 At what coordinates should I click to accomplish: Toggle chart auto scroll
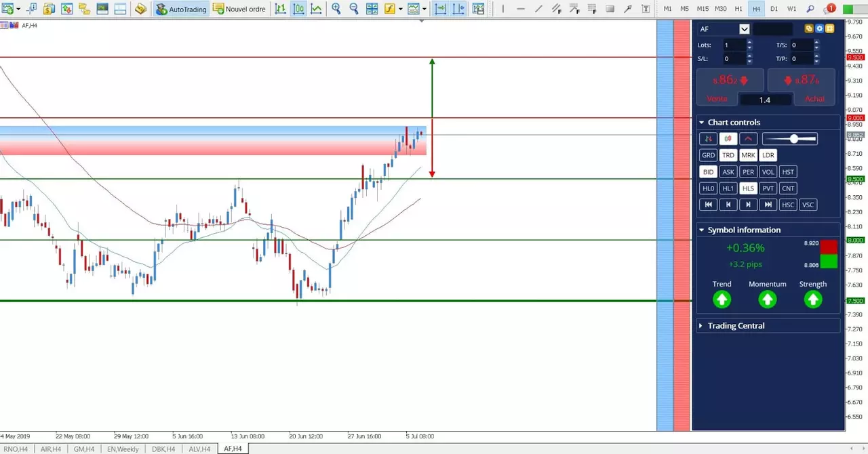(x=441, y=9)
